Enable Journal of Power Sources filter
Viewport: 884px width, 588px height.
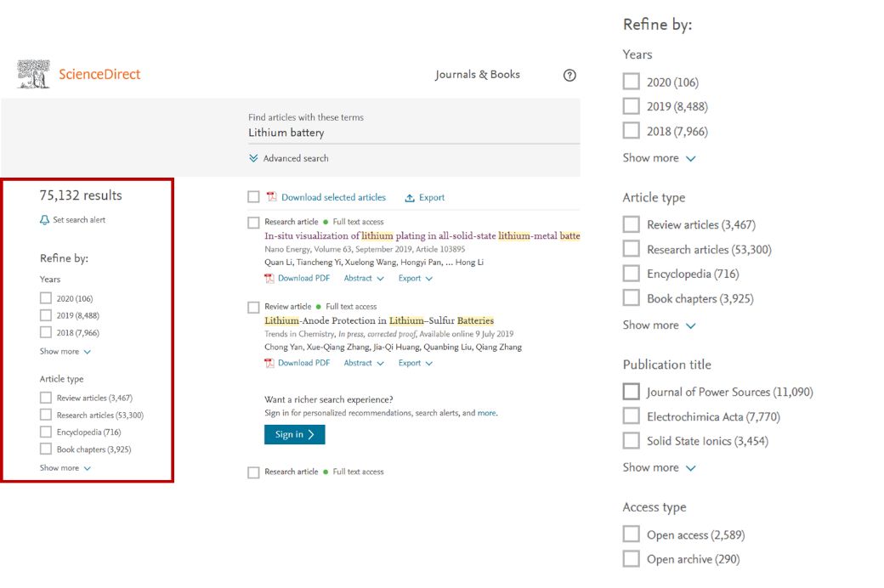click(x=631, y=392)
